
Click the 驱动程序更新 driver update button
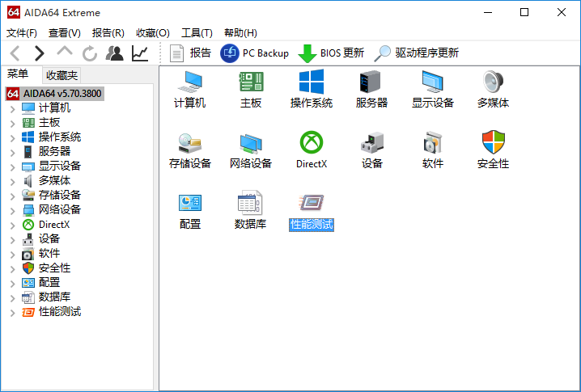pyautogui.click(x=417, y=53)
